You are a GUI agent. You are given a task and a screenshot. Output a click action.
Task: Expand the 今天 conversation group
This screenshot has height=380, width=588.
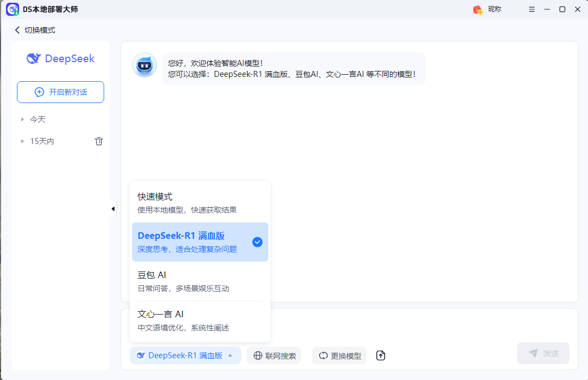22,119
